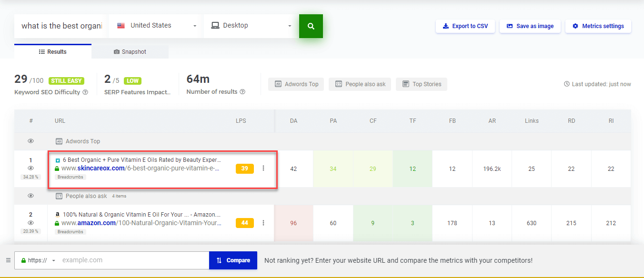Click the 34.28 % visibility percentage
Viewport: 644px width, 278px height.
coord(31,177)
